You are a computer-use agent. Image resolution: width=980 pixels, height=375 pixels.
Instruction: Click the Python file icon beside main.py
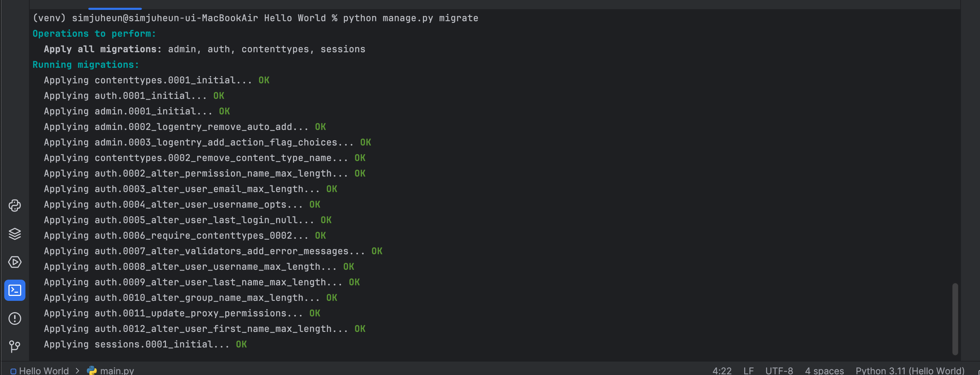[92, 370]
